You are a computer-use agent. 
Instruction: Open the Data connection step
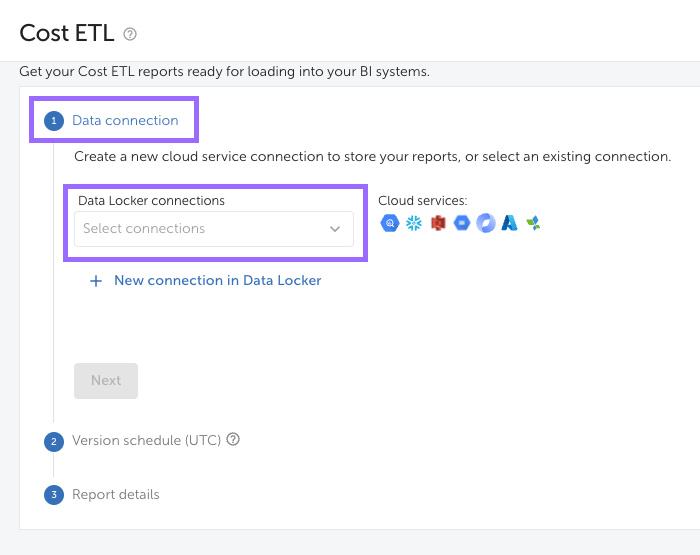tap(125, 121)
